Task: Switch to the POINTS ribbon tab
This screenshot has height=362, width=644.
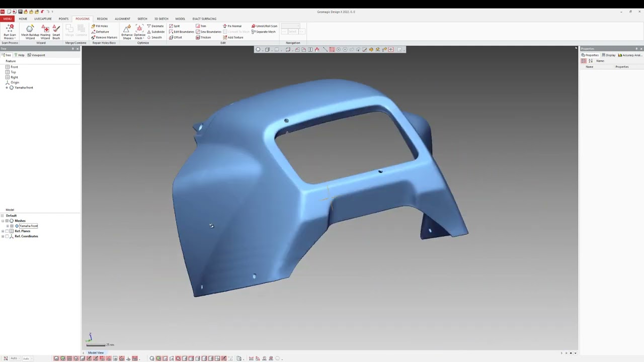Action: tap(63, 19)
